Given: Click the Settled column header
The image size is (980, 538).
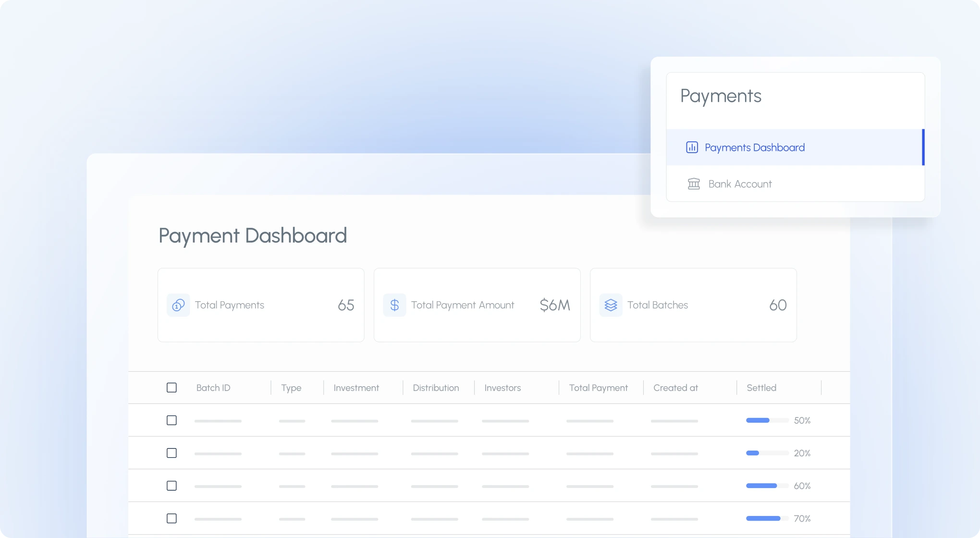Looking at the screenshot, I should click(x=761, y=388).
